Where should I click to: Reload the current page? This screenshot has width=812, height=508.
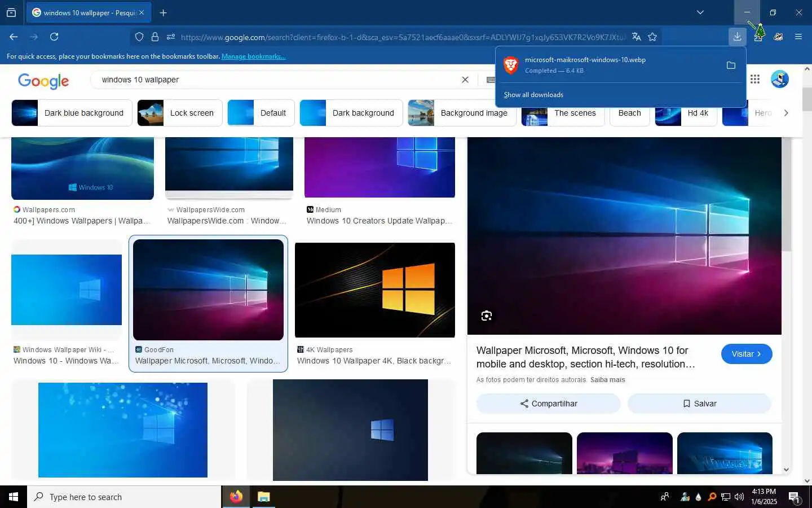(x=54, y=37)
